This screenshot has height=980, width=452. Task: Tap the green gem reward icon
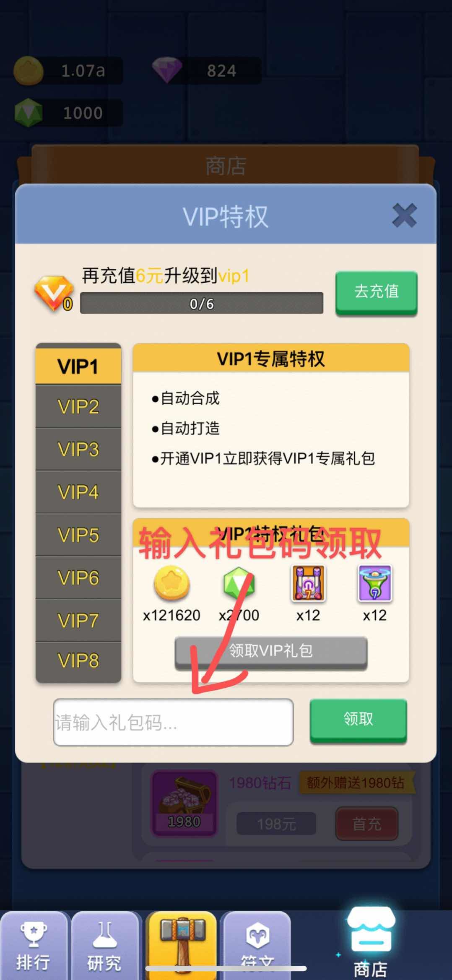pos(239,583)
